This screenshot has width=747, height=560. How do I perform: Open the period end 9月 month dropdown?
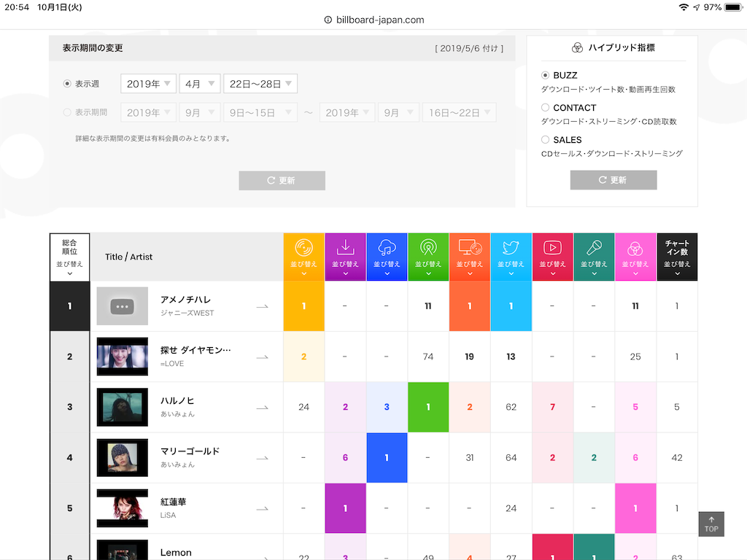[399, 113]
